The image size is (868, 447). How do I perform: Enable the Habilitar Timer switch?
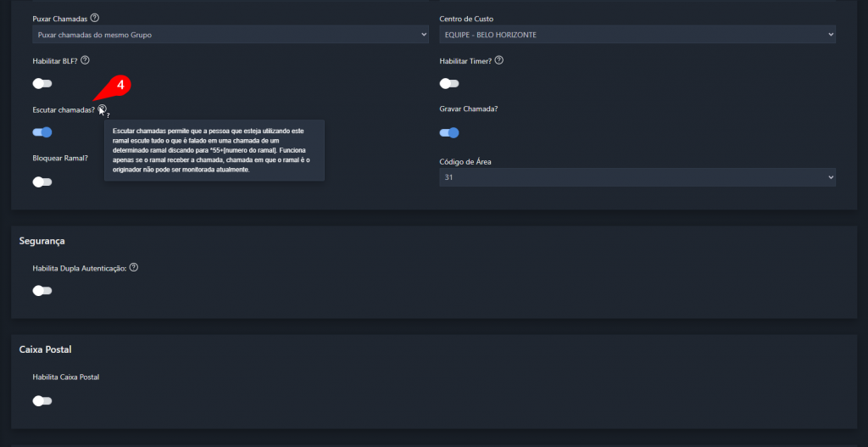449,84
